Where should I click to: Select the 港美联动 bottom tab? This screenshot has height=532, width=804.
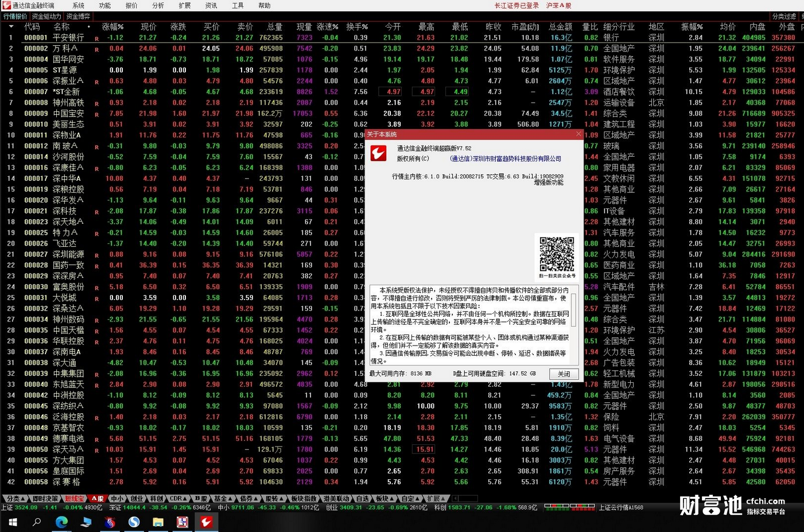pyautogui.click(x=336, y=499)
